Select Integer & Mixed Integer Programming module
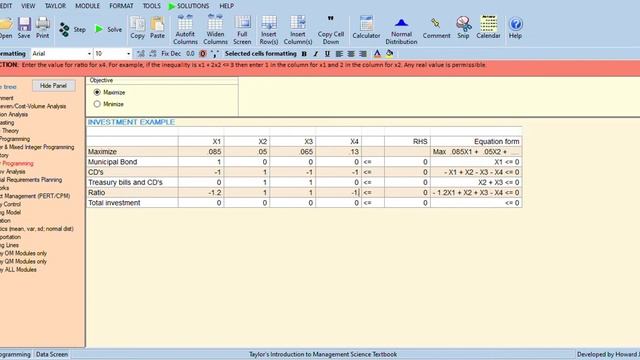 (x=37, y=147)
